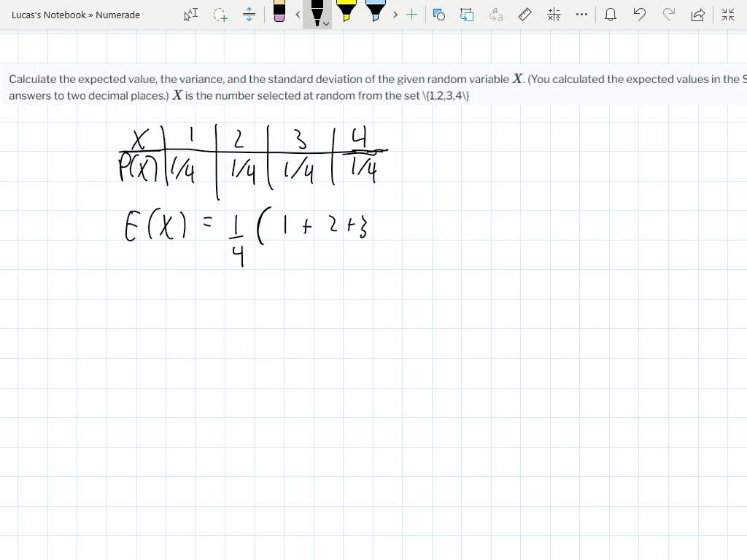747x560 pixels.
Task: Exit full screen view
Action: tap(727, 15)
